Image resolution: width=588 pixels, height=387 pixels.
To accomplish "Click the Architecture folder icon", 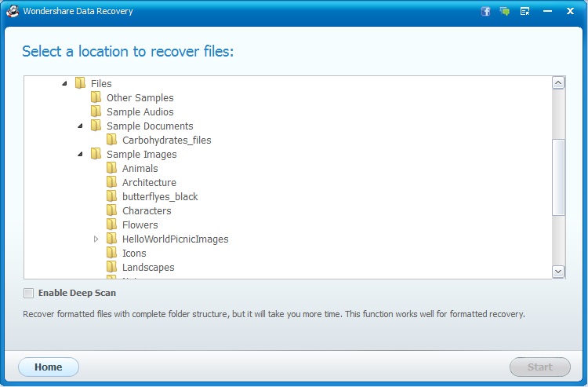I will pyautogui.click(x=112, y=182).
